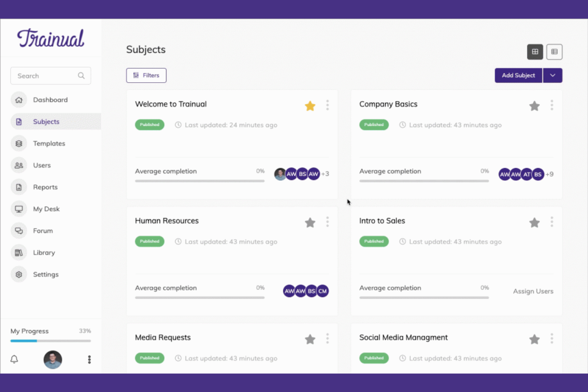Open My Desk from the sidebar
This screenshot has width=588, height=392.
46,209
